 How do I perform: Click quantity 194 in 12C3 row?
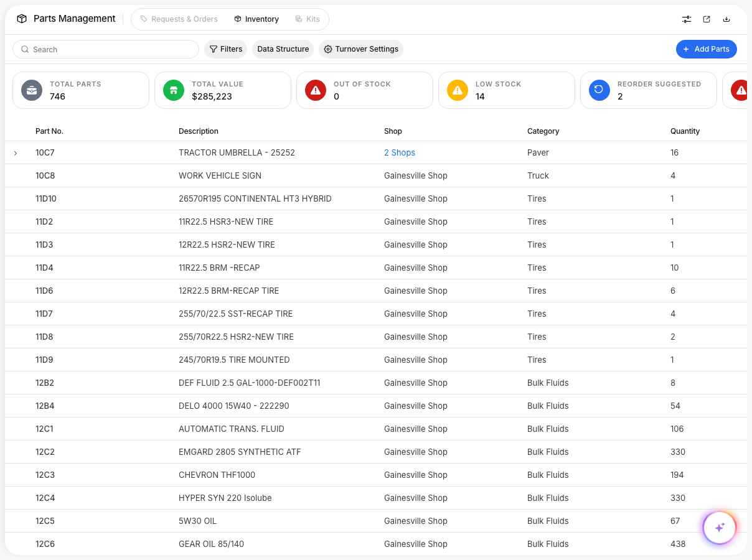tap(677, 475)
